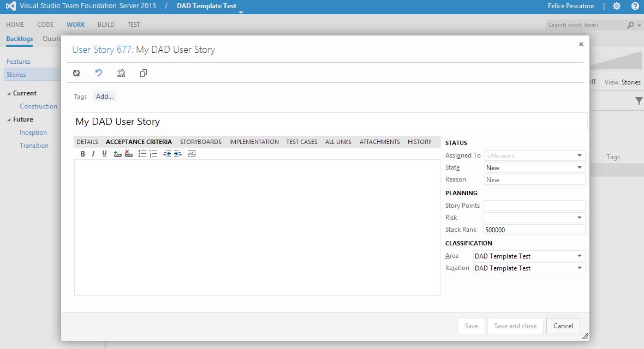Toggle italic formatting in Acceptance Criteria
Viewport: 644px width, 349px height.
click(x=93, y=154)
